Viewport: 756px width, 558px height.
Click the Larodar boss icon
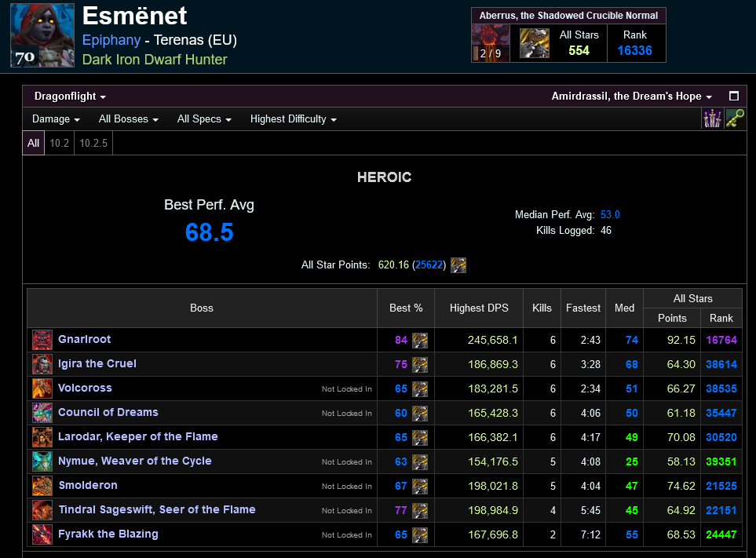(42, 437)
